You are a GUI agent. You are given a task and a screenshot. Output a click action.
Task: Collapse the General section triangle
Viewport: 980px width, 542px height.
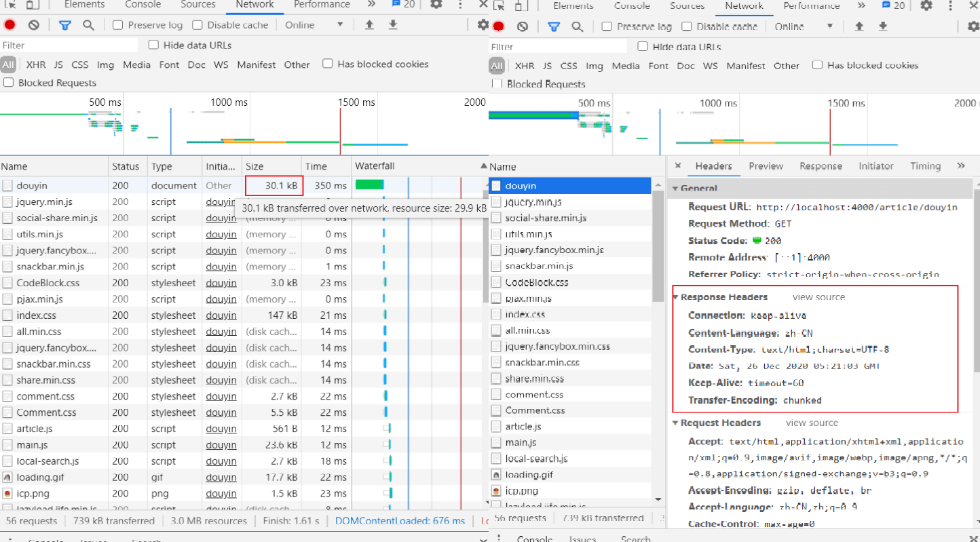tap(675, 189)
